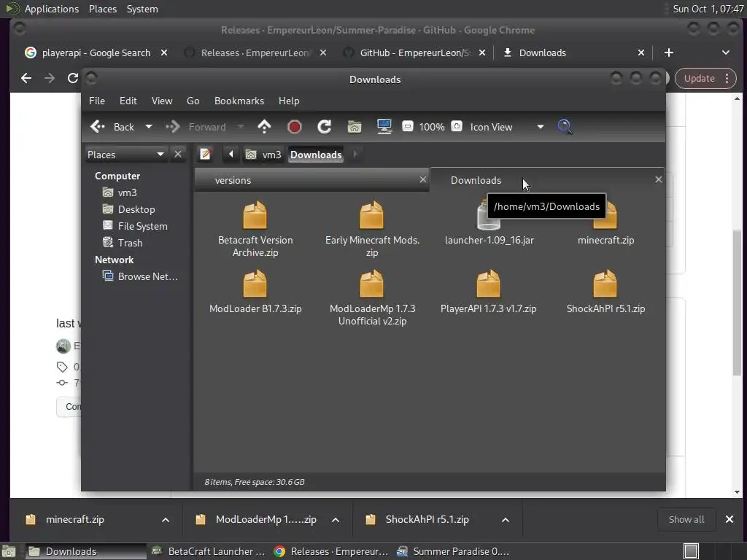Switch to BetaCraft Launcher taskbar item
Screen dimensions: 747x560
[208, 551]
